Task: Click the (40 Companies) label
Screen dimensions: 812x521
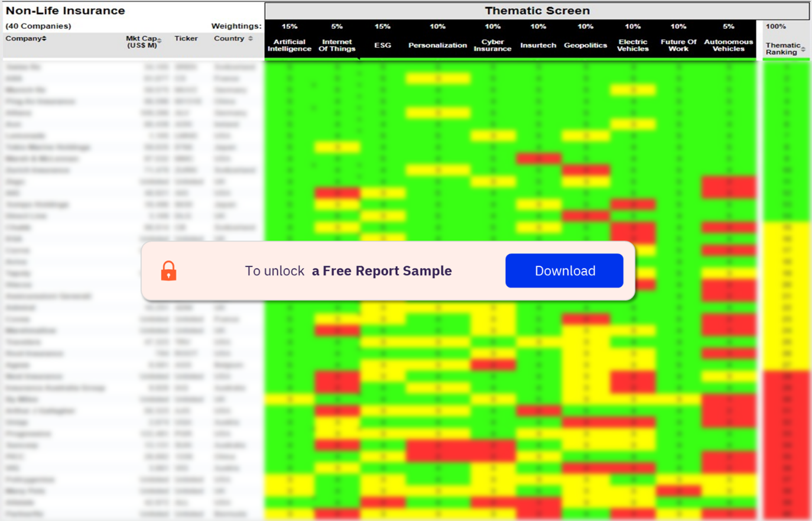Action: 38,26
